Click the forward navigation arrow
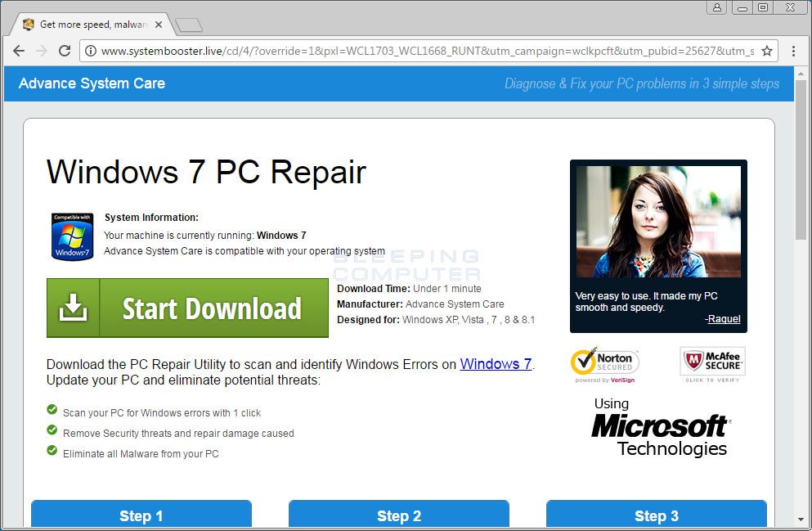The height and width of the screenshot is (531, 812). (42, 51)
